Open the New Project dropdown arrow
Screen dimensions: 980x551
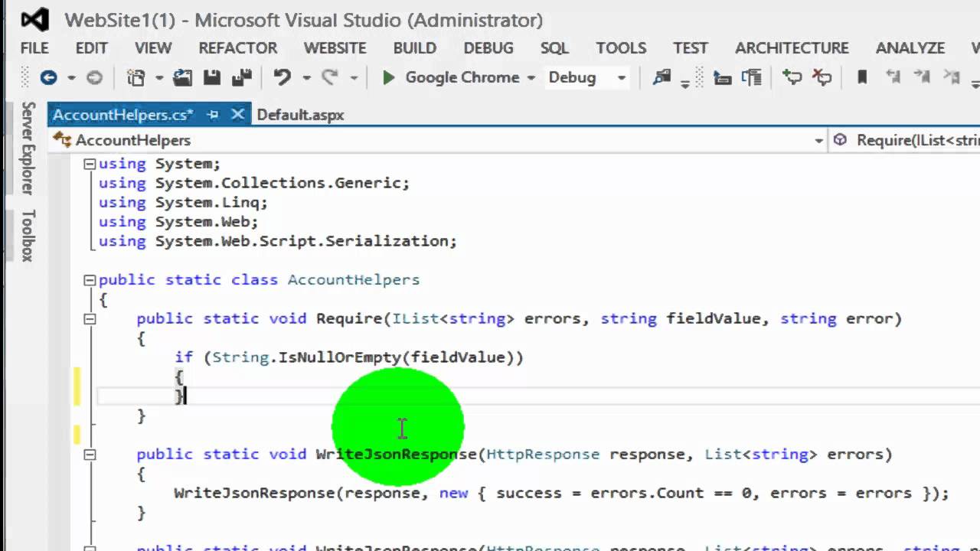click(x=159, y=78)
